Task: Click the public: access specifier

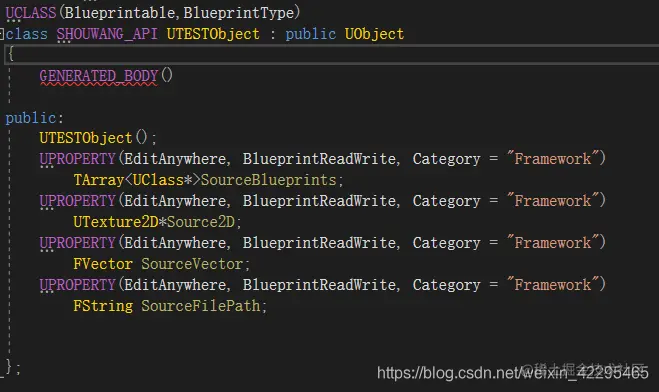Action: pyautogui.click(x=34, y=118)
